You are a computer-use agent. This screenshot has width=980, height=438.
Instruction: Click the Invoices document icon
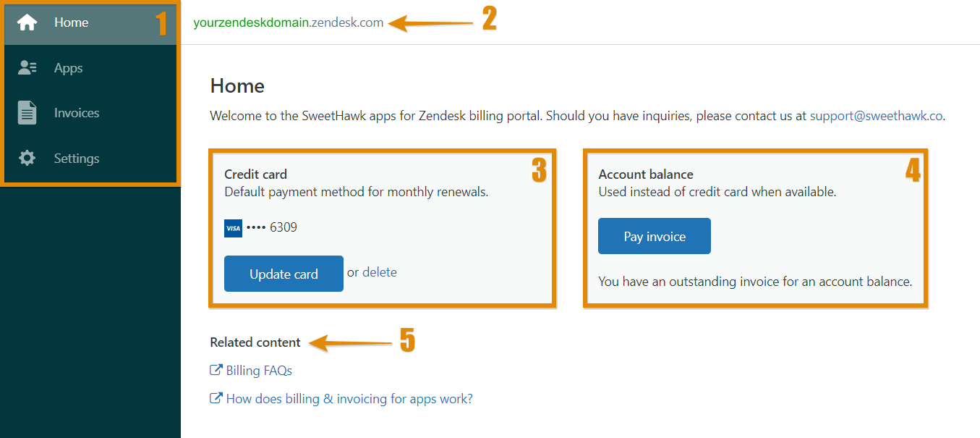(x=27, y=113)
